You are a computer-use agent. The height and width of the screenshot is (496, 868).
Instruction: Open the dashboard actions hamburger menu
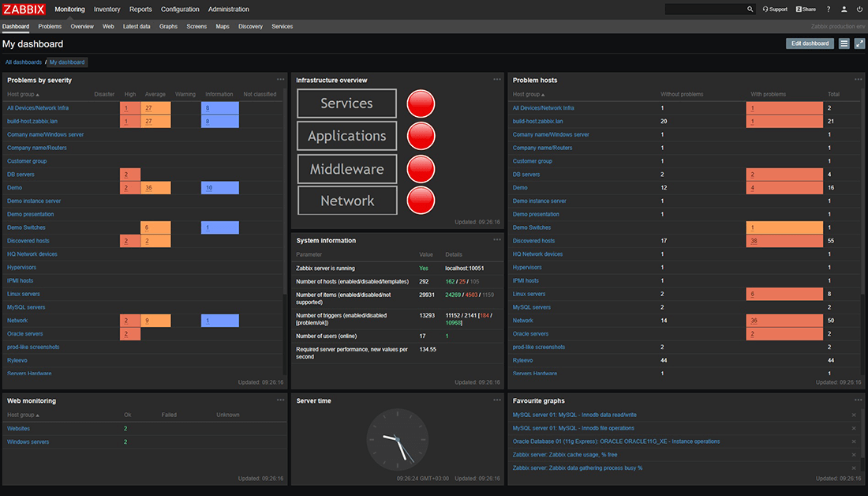[x=844, y=43]
